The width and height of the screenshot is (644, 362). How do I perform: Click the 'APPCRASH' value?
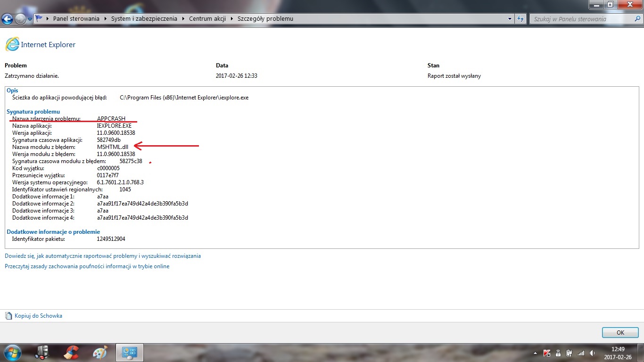point(111,119)
